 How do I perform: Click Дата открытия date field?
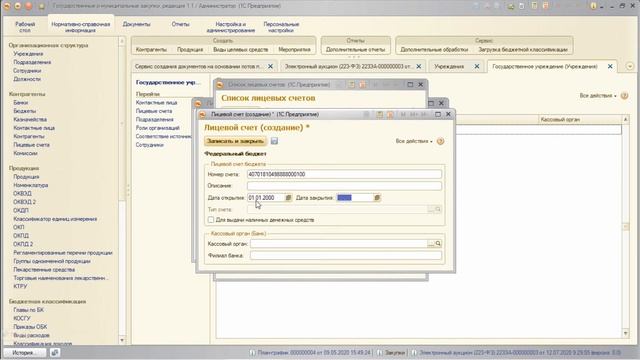coord(266,198)
